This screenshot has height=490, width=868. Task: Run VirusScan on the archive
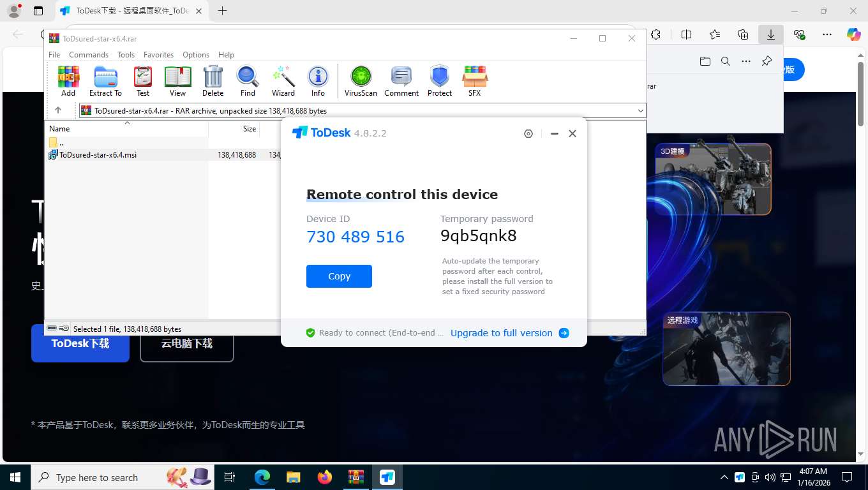point(361,81)
